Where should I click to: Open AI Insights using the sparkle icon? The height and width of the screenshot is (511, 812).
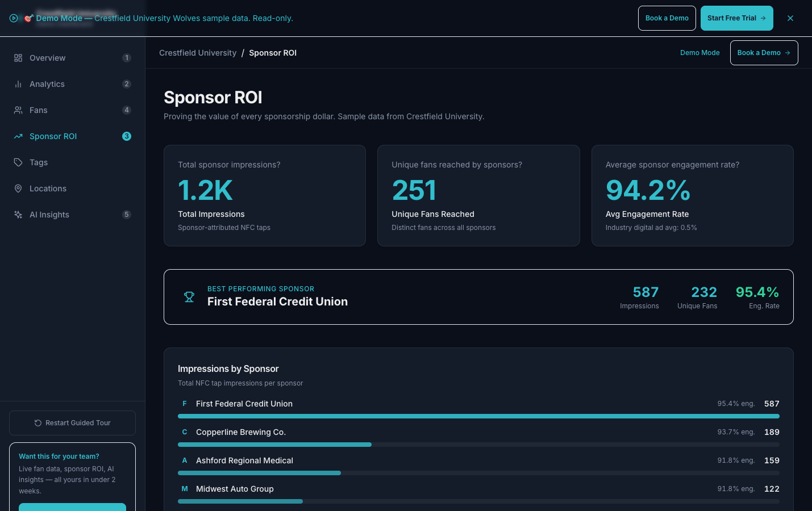18,215
